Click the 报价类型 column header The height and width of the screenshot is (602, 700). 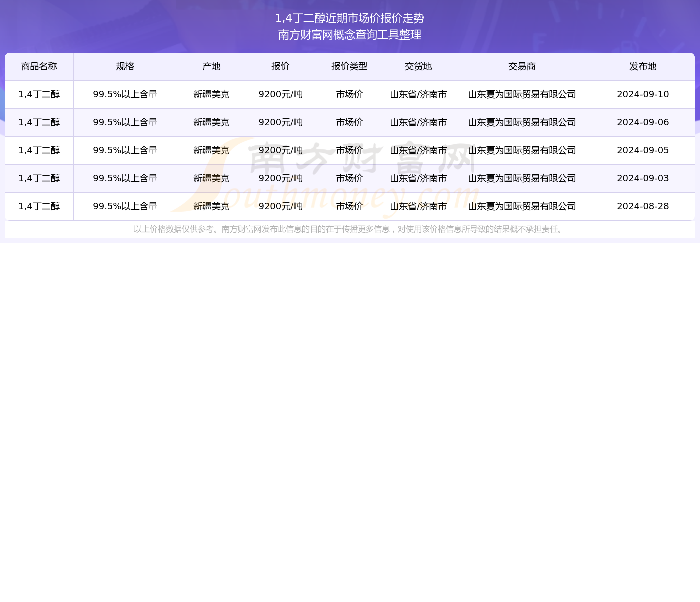(349, 66)
